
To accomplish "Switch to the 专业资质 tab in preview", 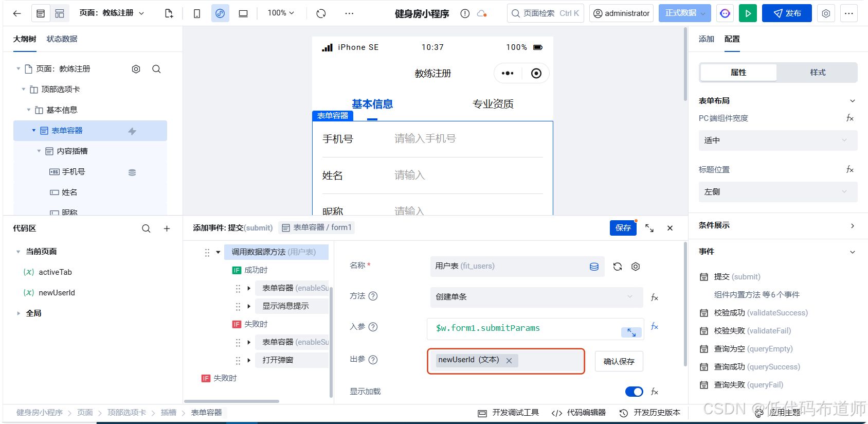I will (x=493, y=104).
